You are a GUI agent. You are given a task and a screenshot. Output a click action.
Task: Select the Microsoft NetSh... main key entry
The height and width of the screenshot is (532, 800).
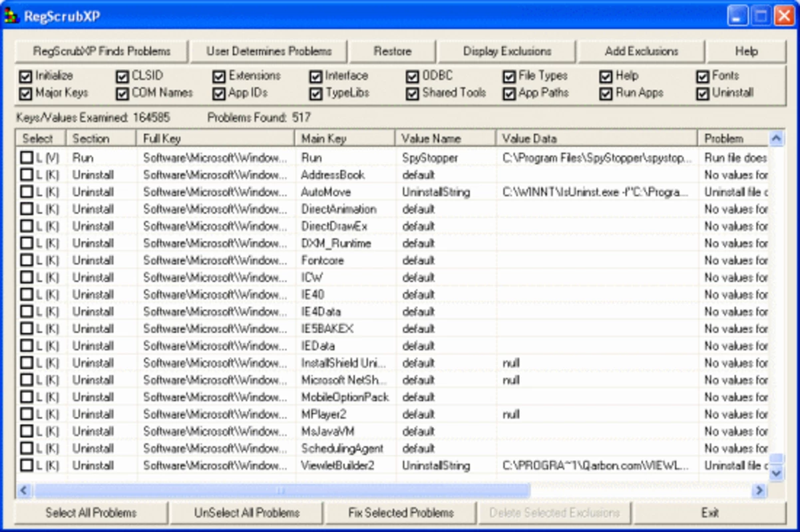click(343, 380)
